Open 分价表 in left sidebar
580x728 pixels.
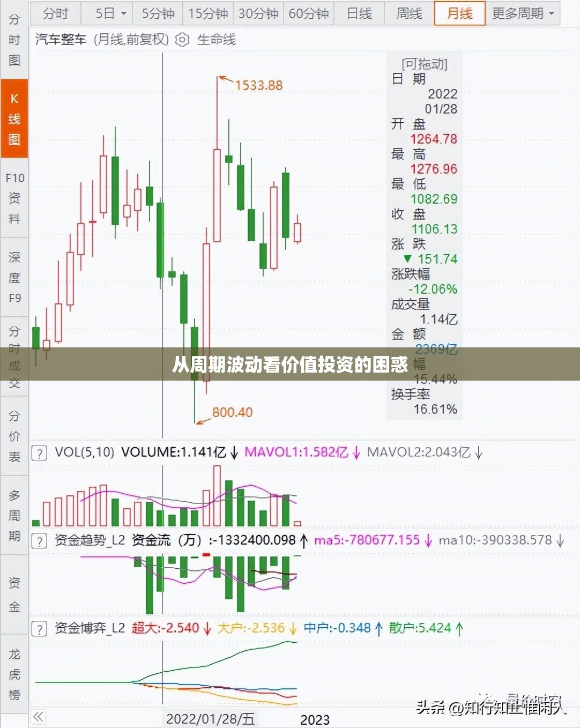coord(14,436)
